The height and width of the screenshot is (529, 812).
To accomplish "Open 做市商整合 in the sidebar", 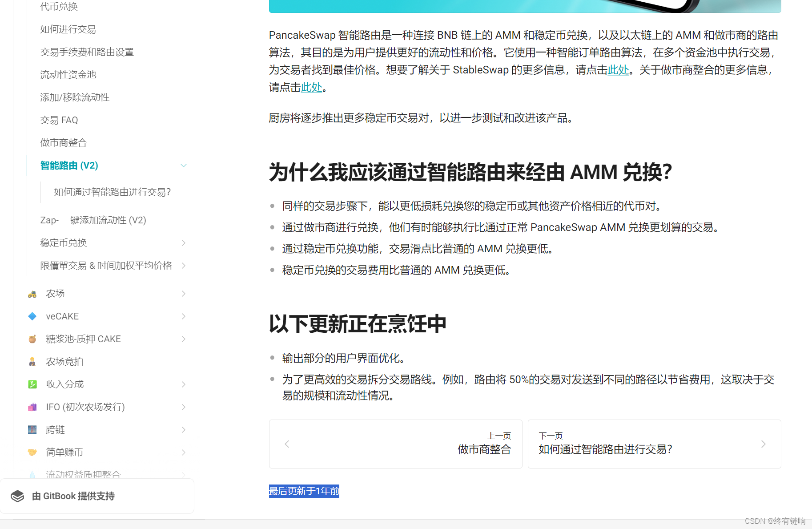I will [64, 143].
